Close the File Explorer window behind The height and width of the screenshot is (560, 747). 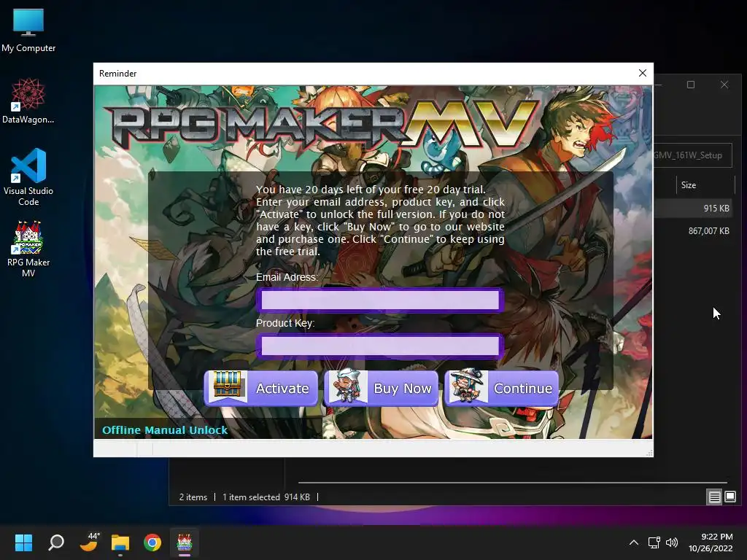click(724, 85)
